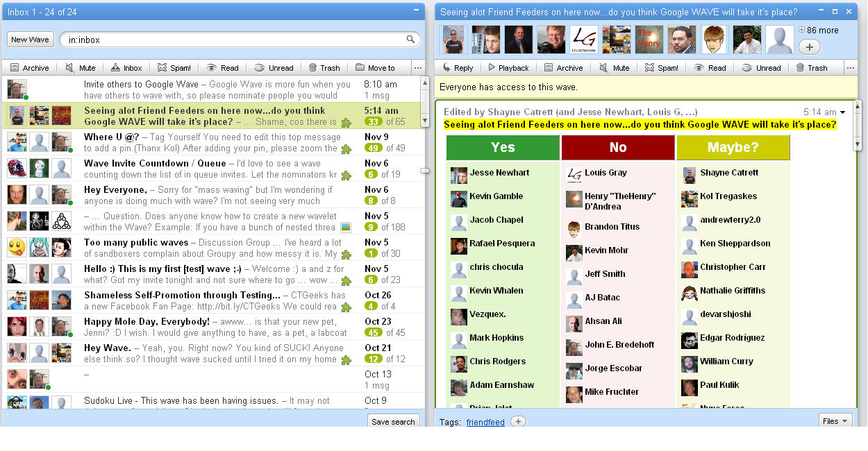
Task: Add a participant with the plus button
Action: pyautogui.click(x=810, y=47)
